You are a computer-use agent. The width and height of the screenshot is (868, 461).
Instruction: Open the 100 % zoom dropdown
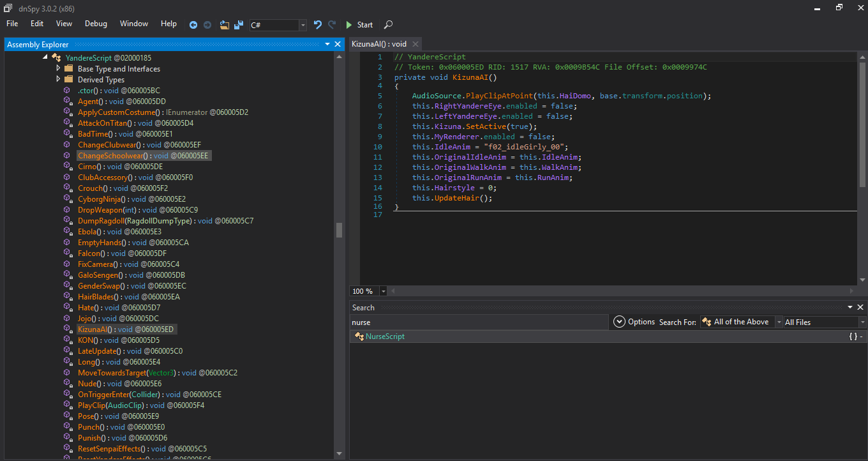click(384, 291)
